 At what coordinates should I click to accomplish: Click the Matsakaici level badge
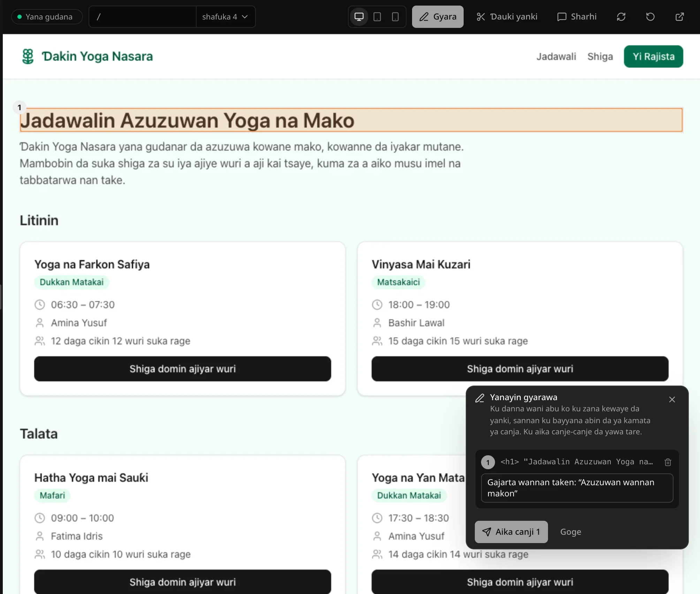[398, 282]
